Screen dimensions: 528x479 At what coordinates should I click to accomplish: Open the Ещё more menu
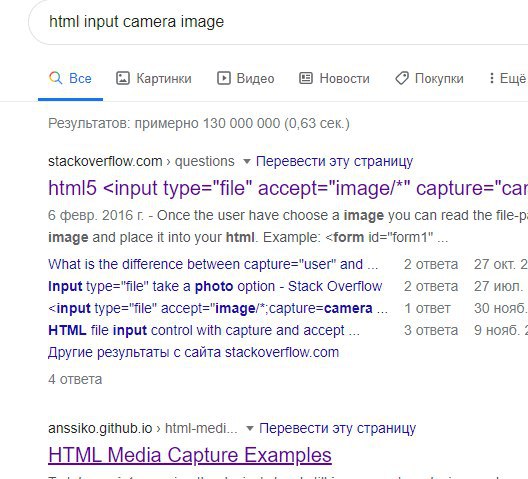[508, 78]
